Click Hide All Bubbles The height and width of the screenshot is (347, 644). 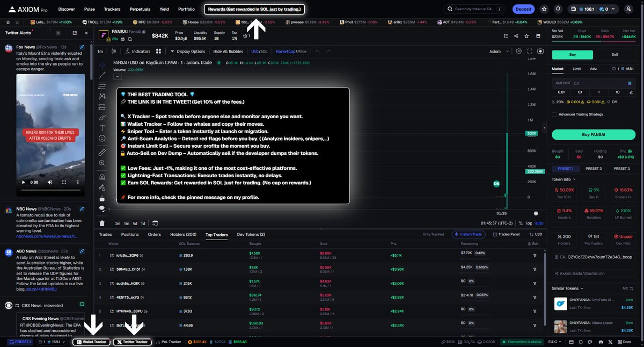click(x=228, y=52)
